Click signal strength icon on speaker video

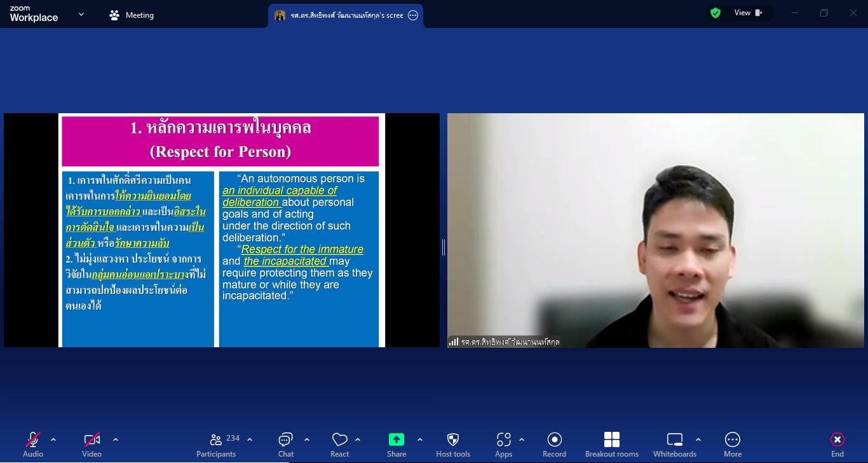tap(454, 342)
